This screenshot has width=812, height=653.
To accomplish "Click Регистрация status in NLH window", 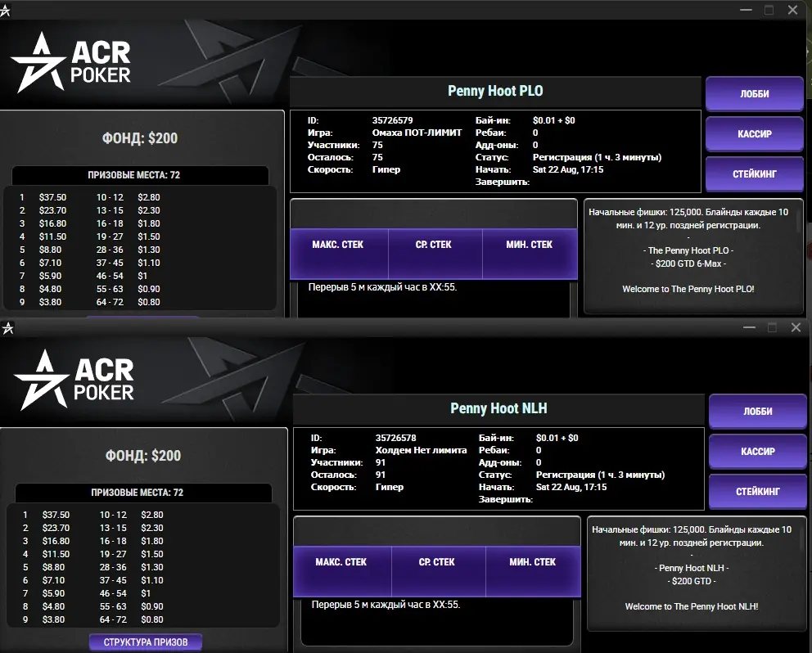I will pos(600,475).
